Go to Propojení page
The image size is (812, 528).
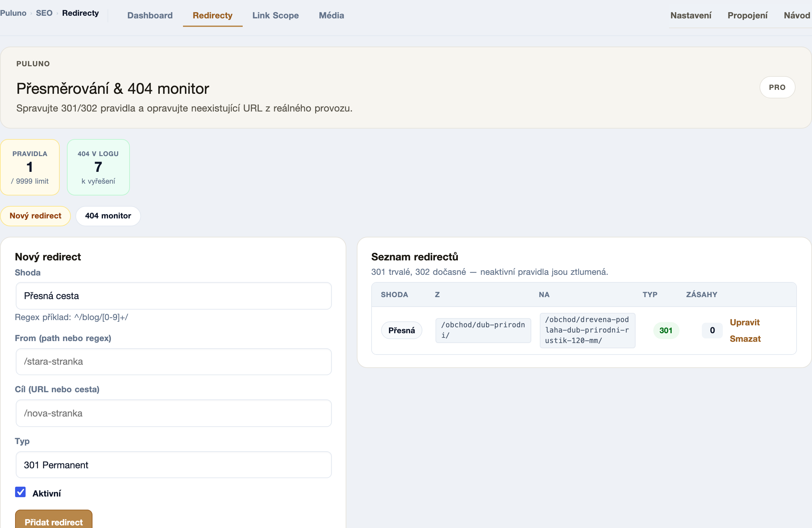pos(747,15)
